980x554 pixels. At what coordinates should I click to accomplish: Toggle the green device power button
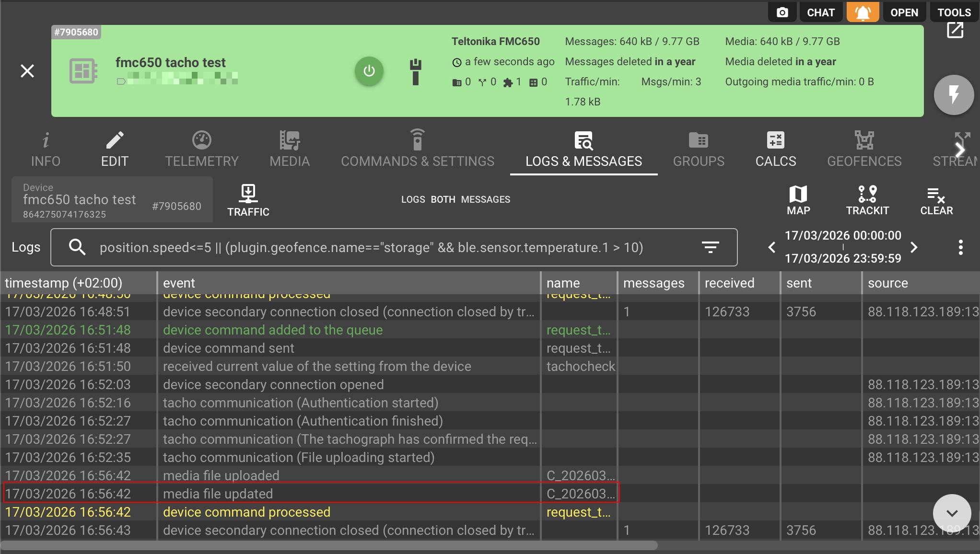pos(369,71)
